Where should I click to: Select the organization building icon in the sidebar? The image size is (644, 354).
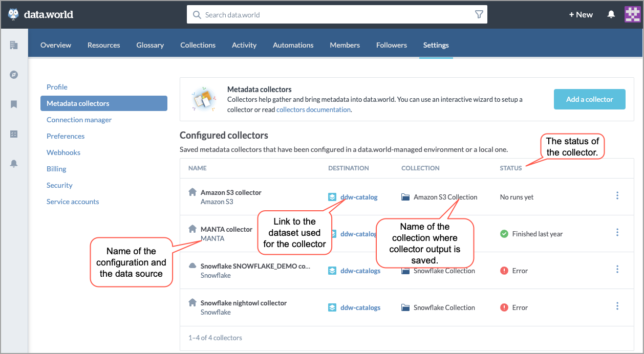(x=14, y=44)
